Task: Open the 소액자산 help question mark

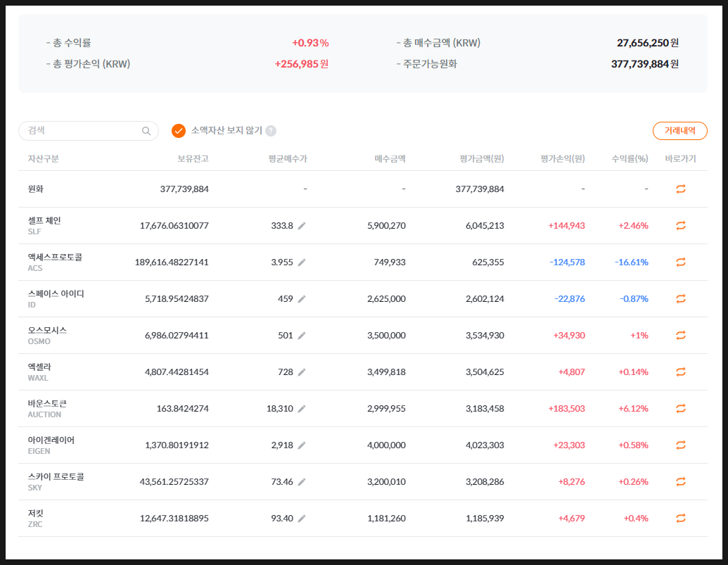Action: pyautogui.click(x=271, y=131)
